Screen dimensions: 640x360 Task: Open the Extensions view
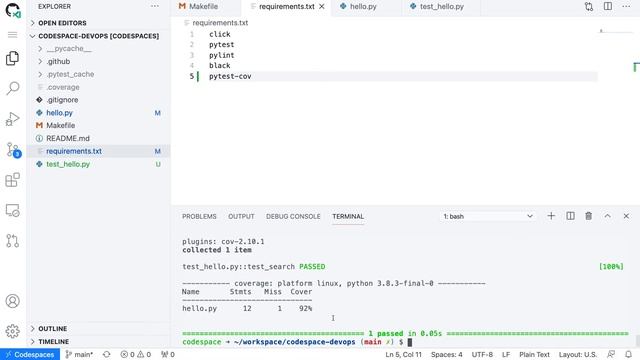click(13, 180)
